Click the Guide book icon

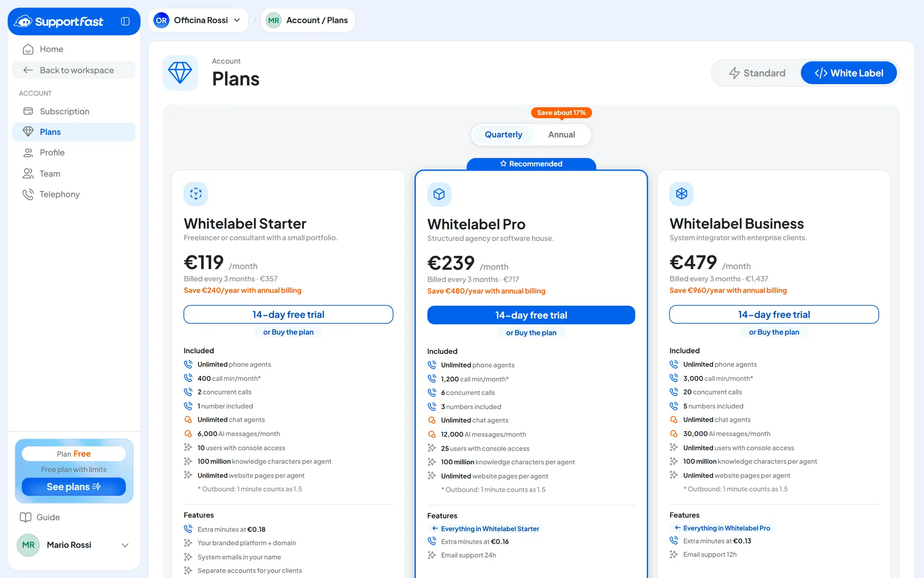(25, 517)
